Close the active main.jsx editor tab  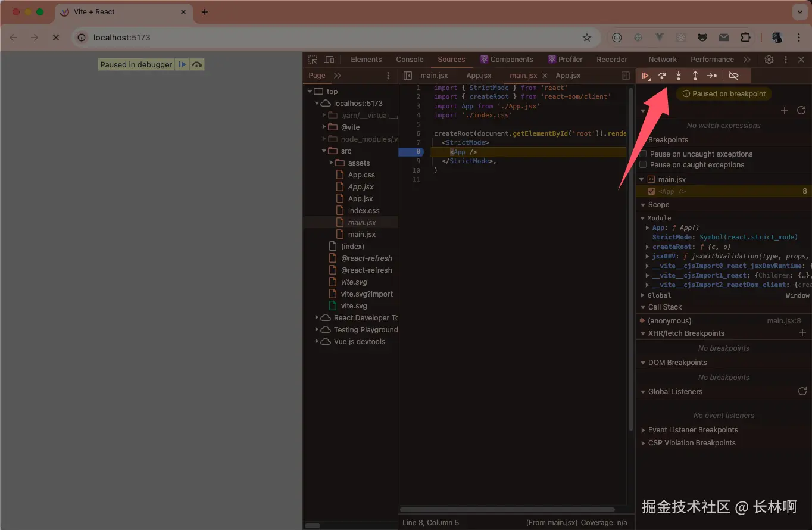pos(545,76)
